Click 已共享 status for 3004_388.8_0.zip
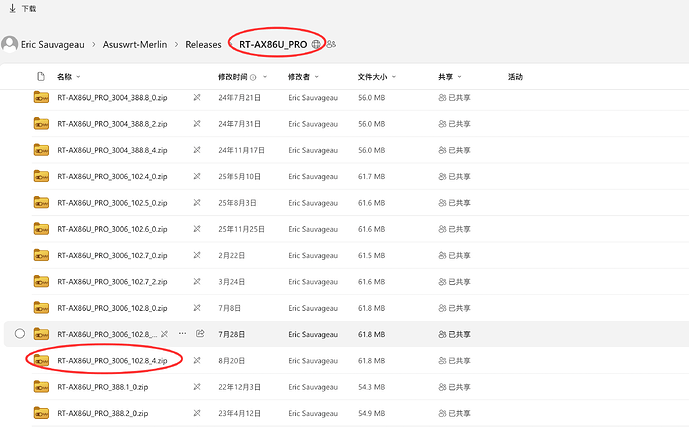This screenshot has height=428, width=689. point(454,98)
